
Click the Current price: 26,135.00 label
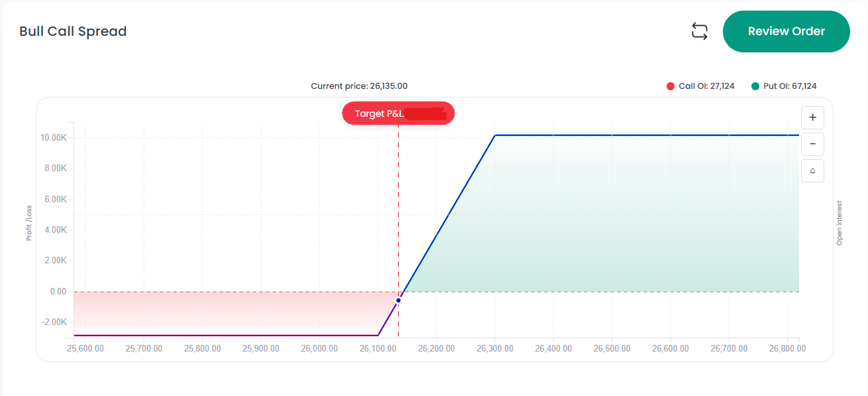[359, 86]
